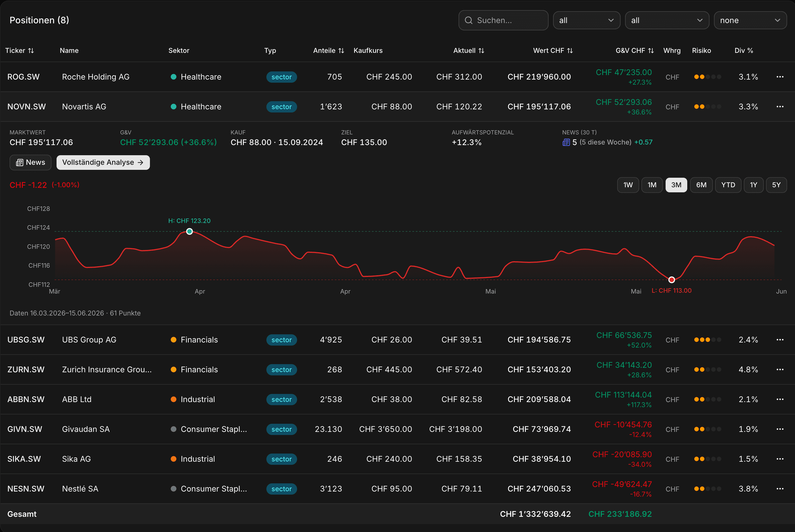Open Vollständige Analyse
Image resolution: width=795 pixels, height=532 pixels.
click(103, 163)
